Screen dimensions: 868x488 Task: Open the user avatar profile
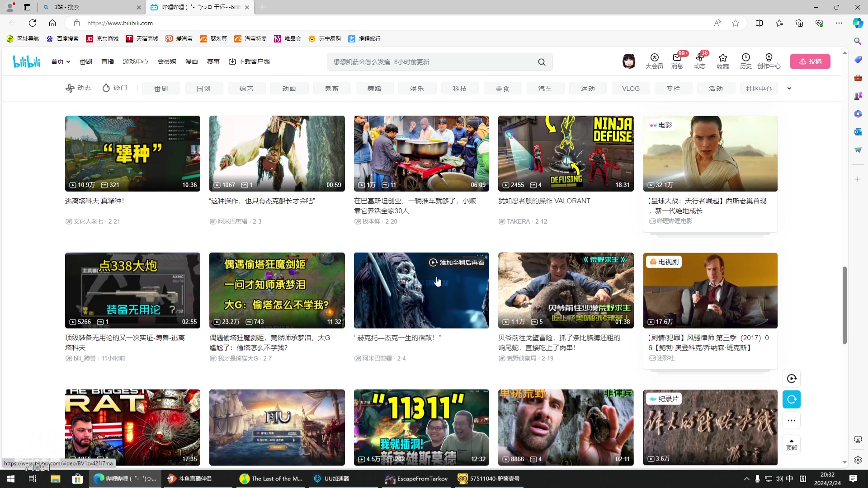[x=629, y=61]
